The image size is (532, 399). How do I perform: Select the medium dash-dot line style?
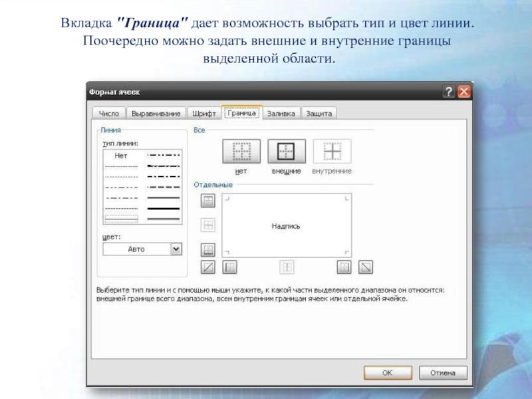pyautogui.click(x=163, y=176)
